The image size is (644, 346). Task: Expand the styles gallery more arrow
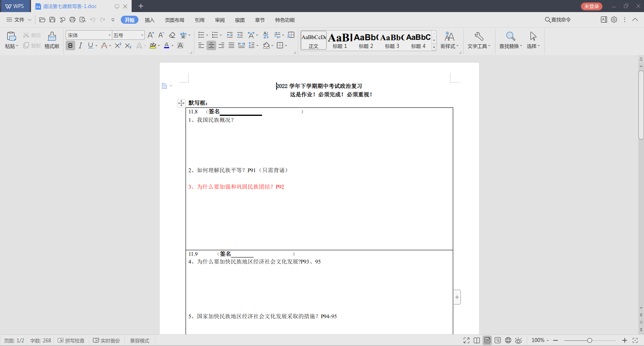click(434, 47)
